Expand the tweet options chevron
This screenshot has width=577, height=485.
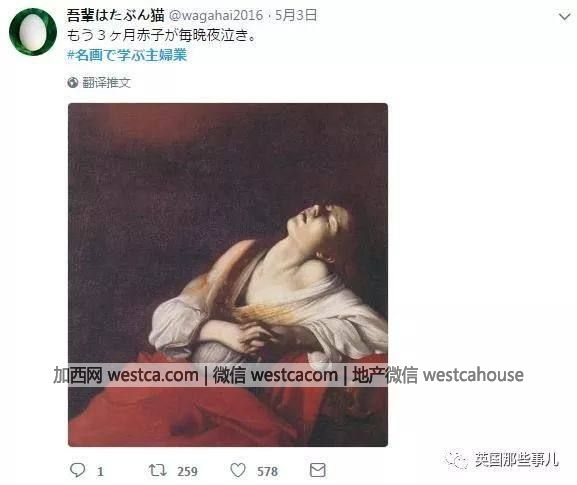click(564, 17)
